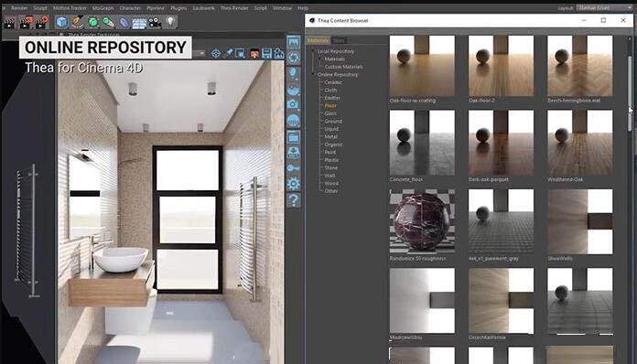Click the movie camera icon in top toolbar
Viewport: 637px width, 364px height.
tap(155, 22)
